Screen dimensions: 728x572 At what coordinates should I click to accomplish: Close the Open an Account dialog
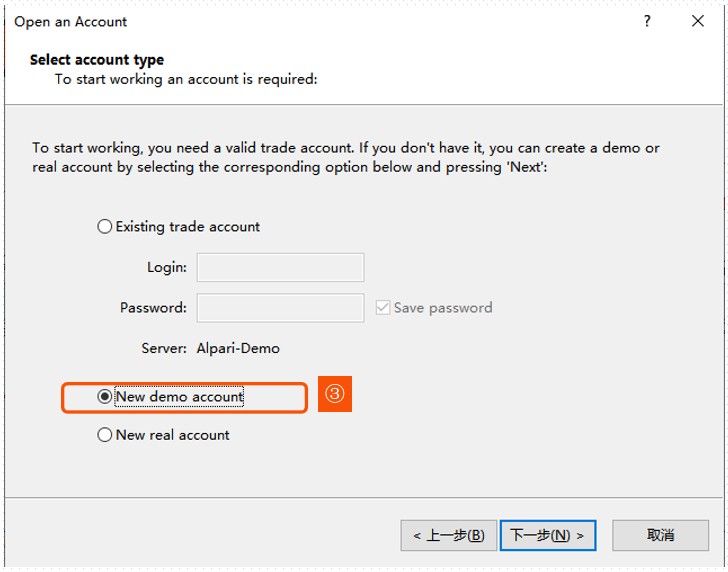point(697,21)
